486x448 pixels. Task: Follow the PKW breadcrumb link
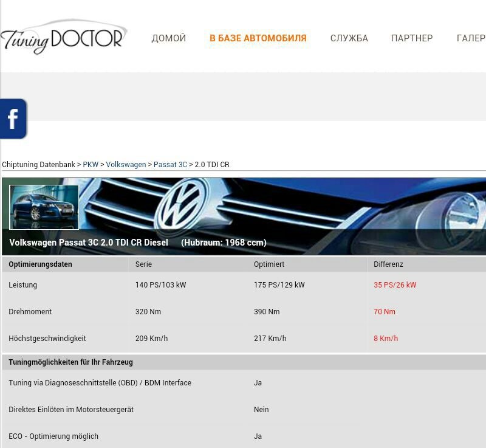[x=91, y=165]
